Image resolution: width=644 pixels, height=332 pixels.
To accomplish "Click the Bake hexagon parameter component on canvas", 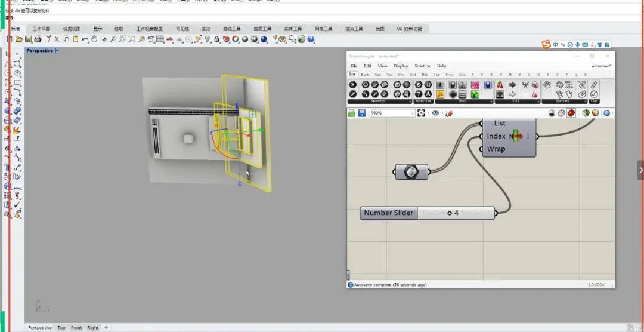I will pos(411,172).
